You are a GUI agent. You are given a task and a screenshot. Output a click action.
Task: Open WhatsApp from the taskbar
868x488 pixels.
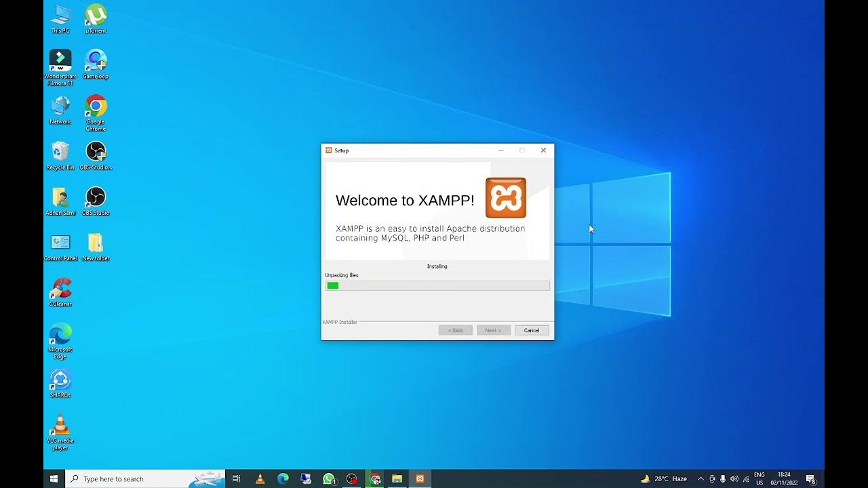[x=329, y=479]
